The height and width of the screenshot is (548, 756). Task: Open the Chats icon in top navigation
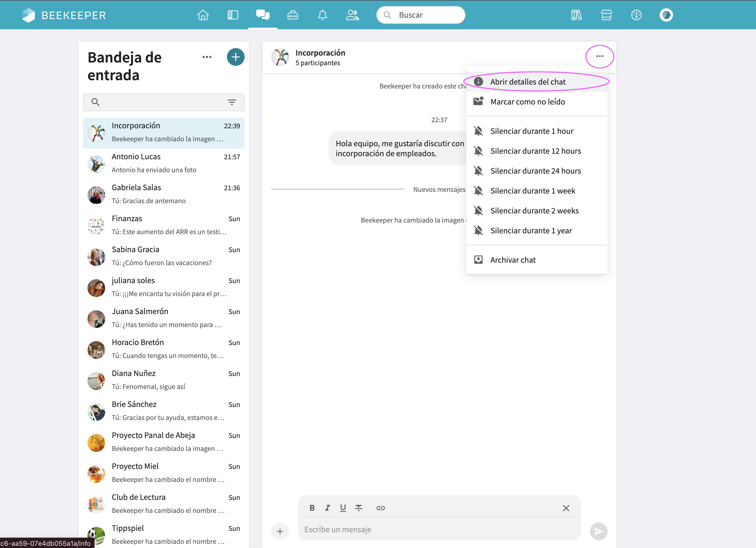pyautogui.click(x=263, y=15)
